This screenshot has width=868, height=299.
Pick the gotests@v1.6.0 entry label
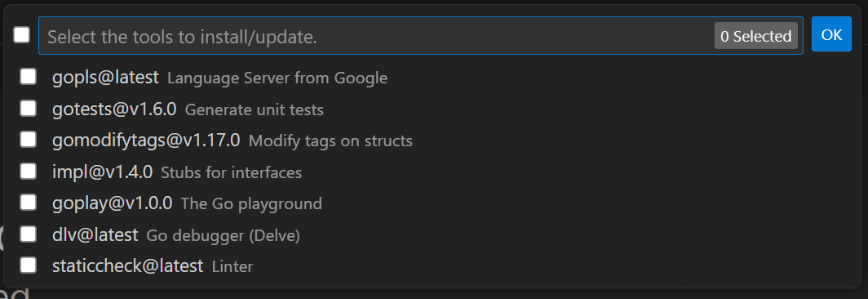click(x=114, y=109)
